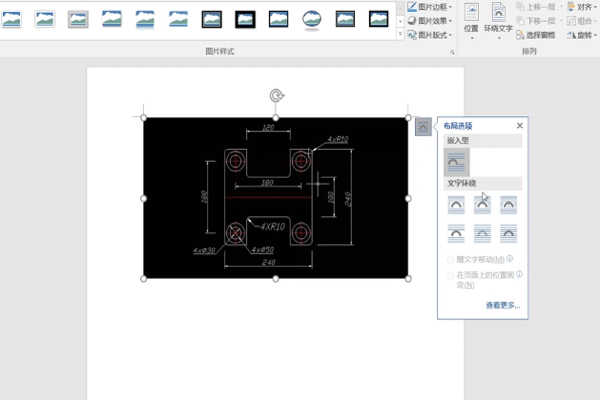Viewport: 600px width, 400px height.
Task: Open the 环绕文字 wrap text menu
Action: (x=498, y=20)
